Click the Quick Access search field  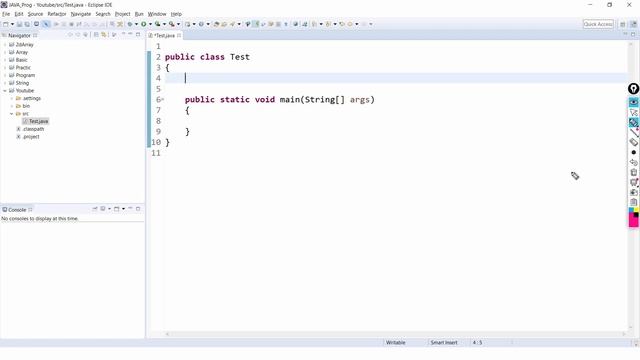coord(598,24)
